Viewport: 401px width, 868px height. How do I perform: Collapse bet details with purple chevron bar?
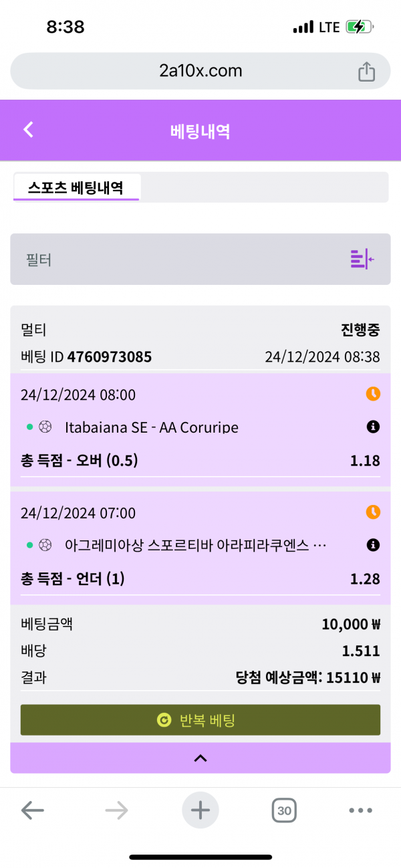pyautogui.click(x=200, y=758)
